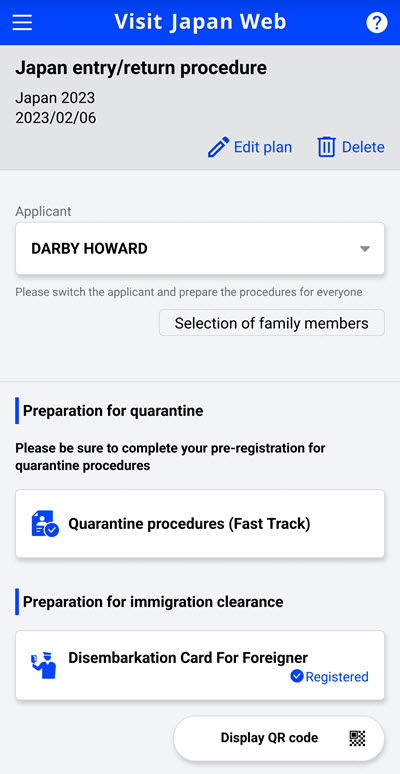
Task: Click the trash can delete icon
Action: click(x=326, y=147)
